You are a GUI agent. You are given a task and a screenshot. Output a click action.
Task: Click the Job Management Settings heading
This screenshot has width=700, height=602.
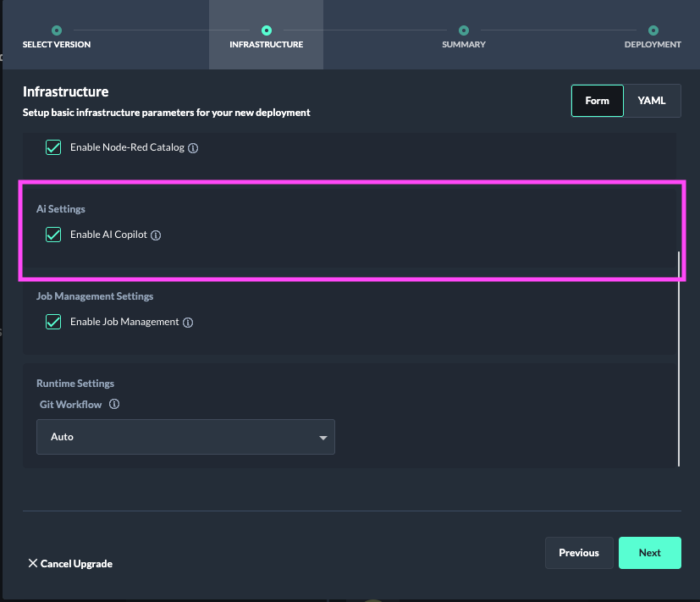tap(95, 296)
